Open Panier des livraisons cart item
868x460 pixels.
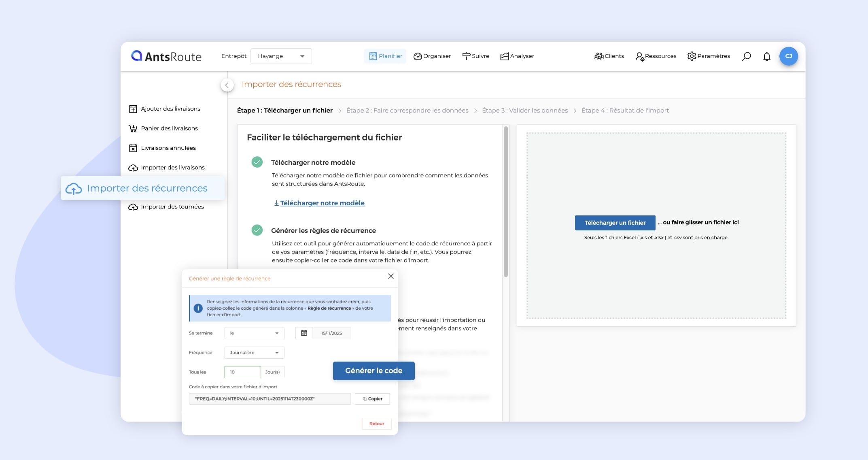point(169,128)
